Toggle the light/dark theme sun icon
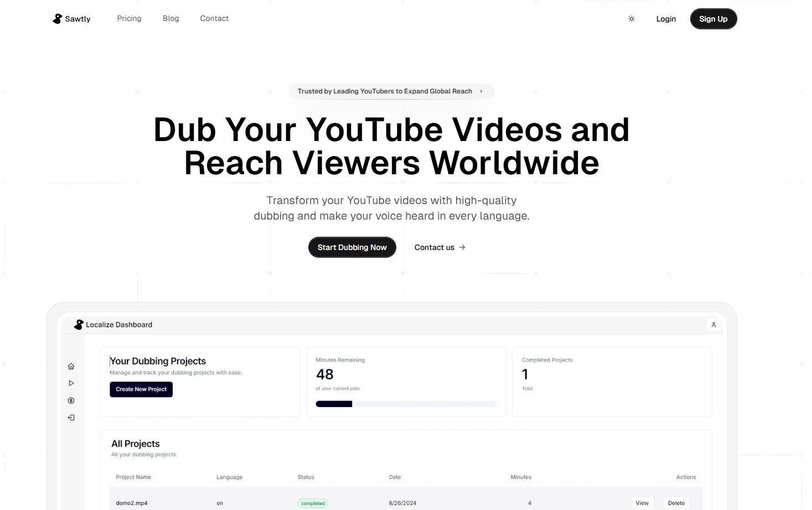This screenshot has width=812, height=510. click(631, 19)
